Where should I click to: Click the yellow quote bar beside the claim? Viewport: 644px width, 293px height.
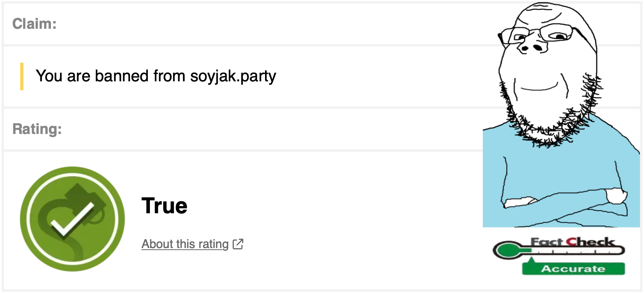click(x=22, y=76)
